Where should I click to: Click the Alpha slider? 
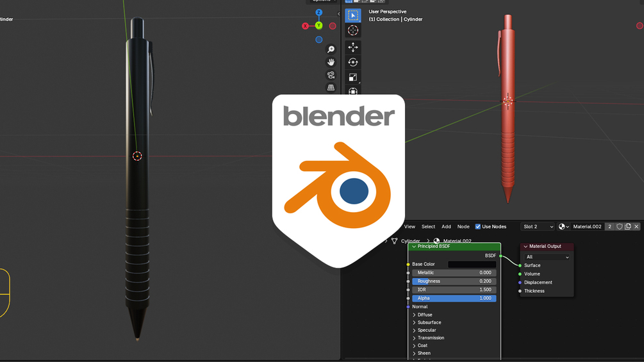(454, 299)
